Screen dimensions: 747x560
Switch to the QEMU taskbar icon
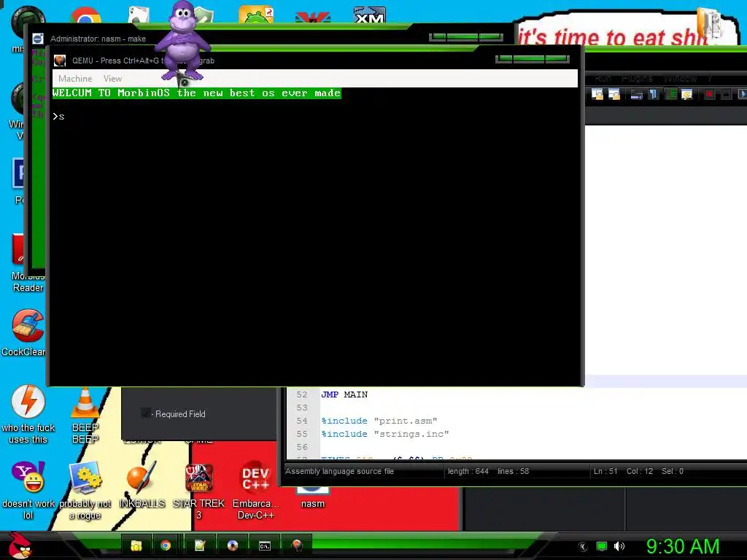tap(297, 545)
